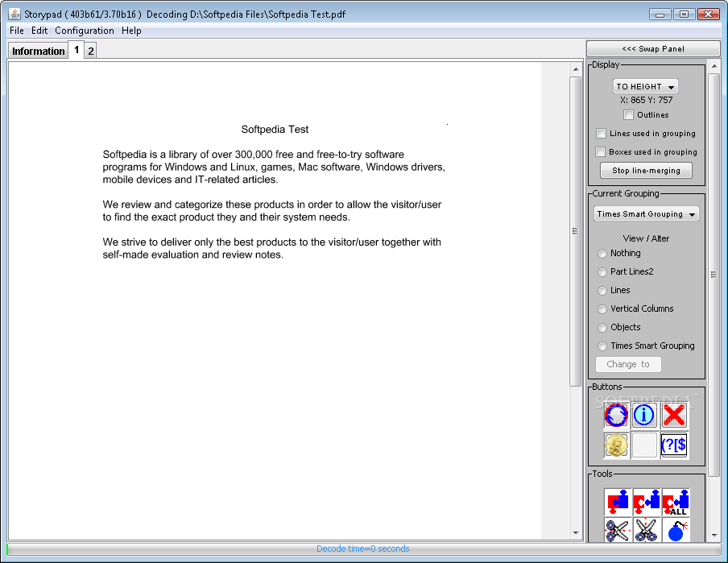Click the 'mobile devices and IT-related articles.' line
Image resolution: width=728 pixels, height=563 pixels.
pyautogui.click(x=190, y=180)
